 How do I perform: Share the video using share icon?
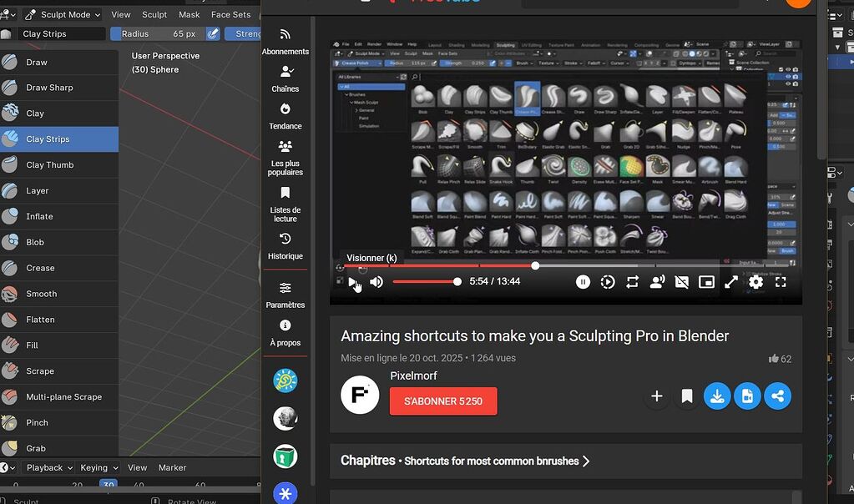(x=777, y=396)
